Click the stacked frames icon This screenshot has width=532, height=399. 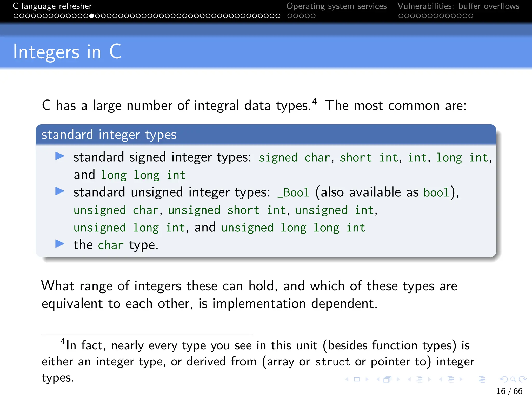388,379
